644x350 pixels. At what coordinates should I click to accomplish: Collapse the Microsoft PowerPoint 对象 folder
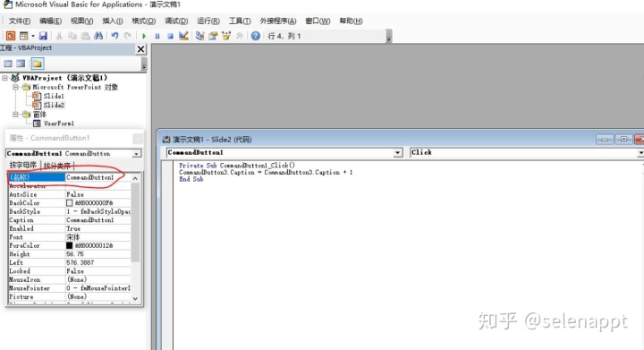click(15, 87)
